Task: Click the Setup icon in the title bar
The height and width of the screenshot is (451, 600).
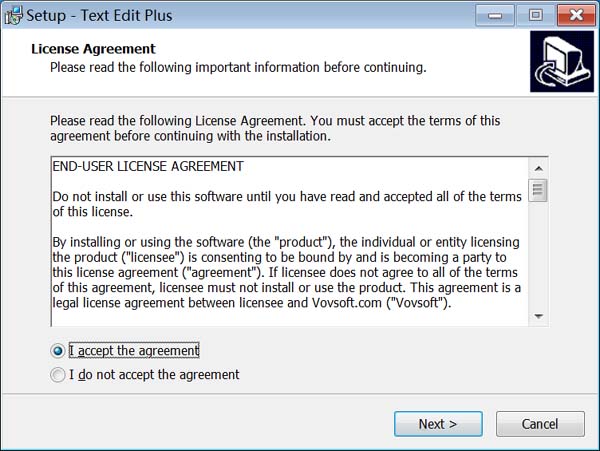Action: coord(14,16)
